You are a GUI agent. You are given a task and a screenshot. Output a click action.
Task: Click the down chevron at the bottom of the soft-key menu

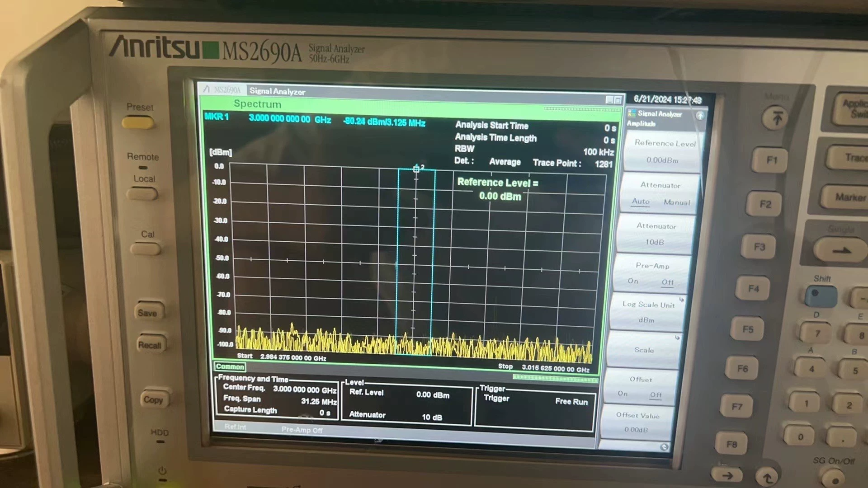pos(664,447)
